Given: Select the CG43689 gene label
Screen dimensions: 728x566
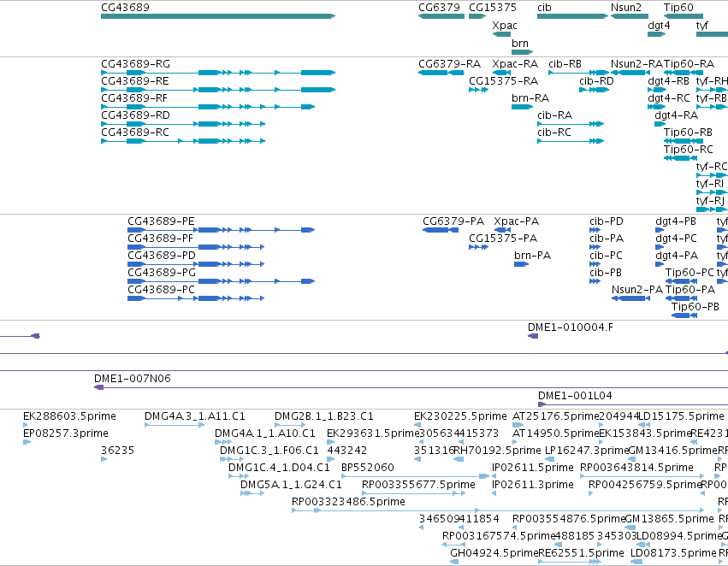Looking at the screenshot, I should [126, 8].
